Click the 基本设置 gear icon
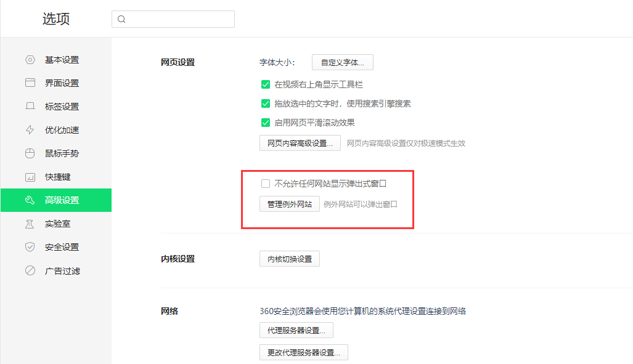 coord(30,60)
